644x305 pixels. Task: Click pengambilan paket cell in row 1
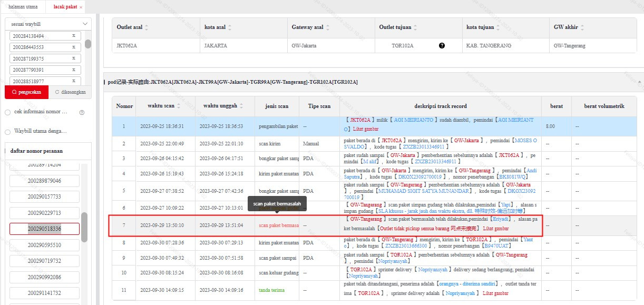278,126
